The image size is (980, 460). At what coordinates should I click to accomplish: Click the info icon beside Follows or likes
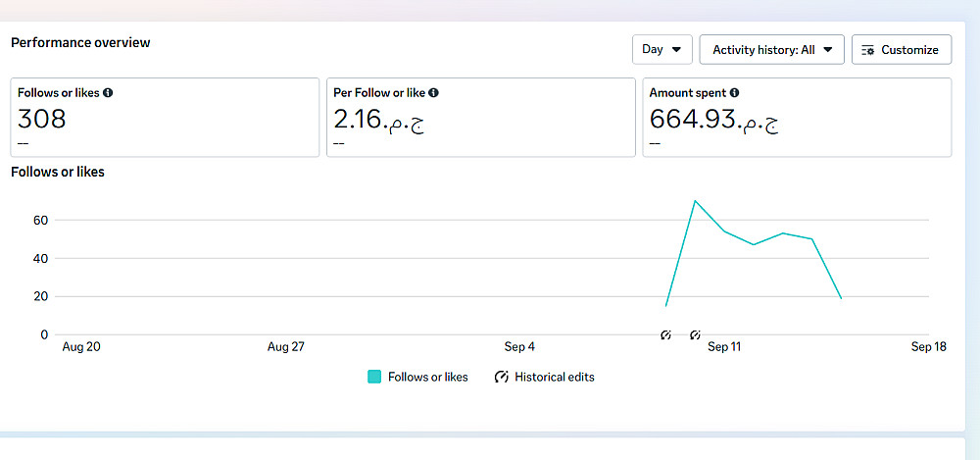click(108, 93)
